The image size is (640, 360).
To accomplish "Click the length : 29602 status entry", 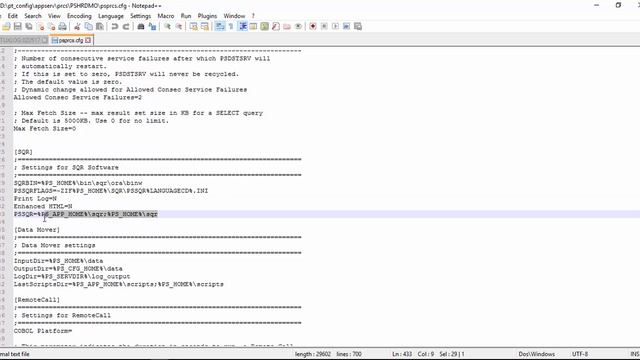I will 313,354.
